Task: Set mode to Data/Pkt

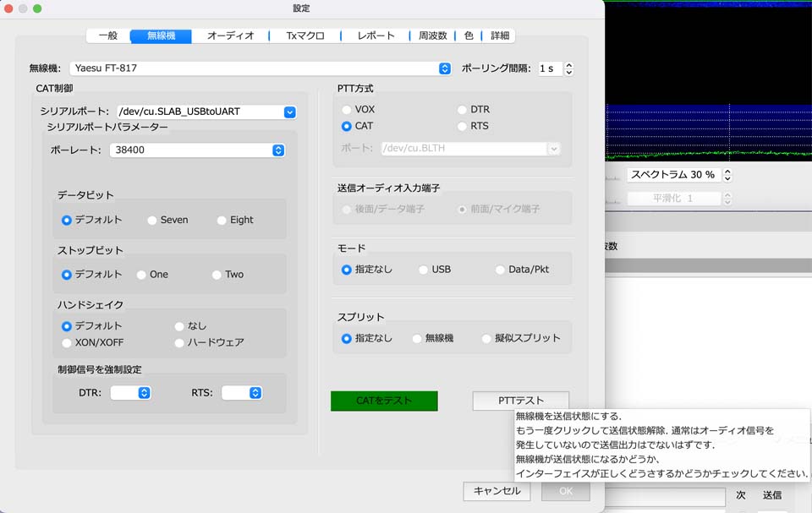Action: (x=502, y=270)
